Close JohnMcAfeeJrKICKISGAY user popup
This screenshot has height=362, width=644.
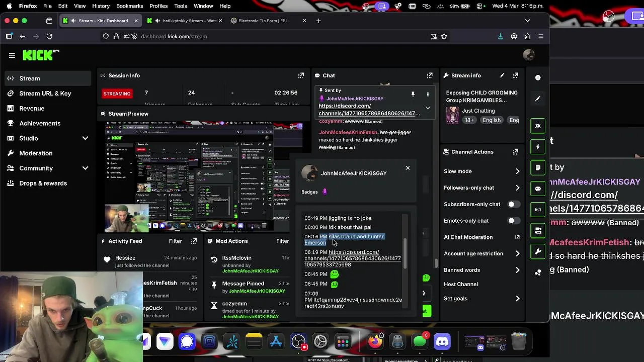point(408,168)
